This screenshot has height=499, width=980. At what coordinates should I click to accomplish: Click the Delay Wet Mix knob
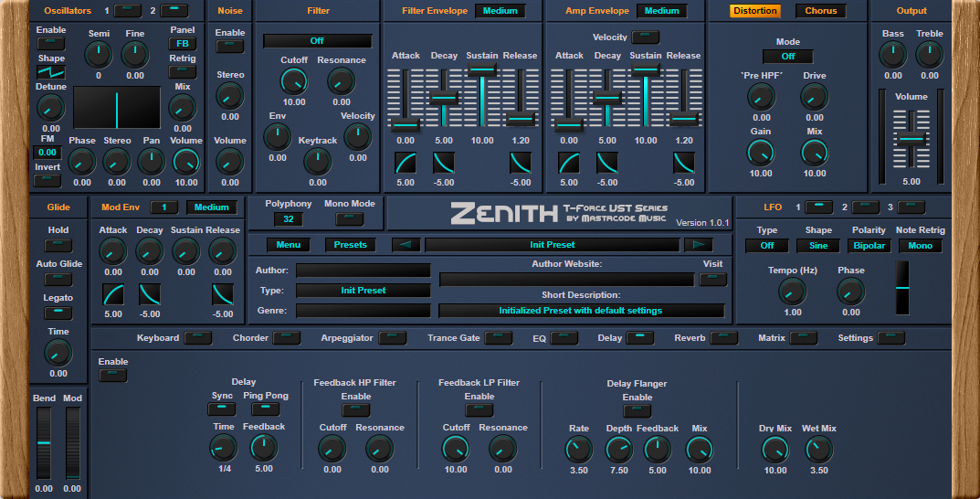click(x=818, y=450)
